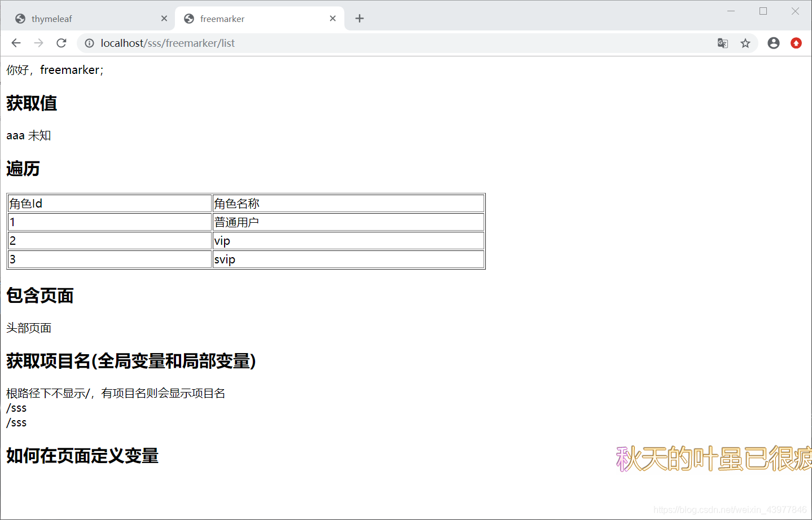Click role id cell 3
The width and height of the screenshot is (812, 520).
pos(110,259)
